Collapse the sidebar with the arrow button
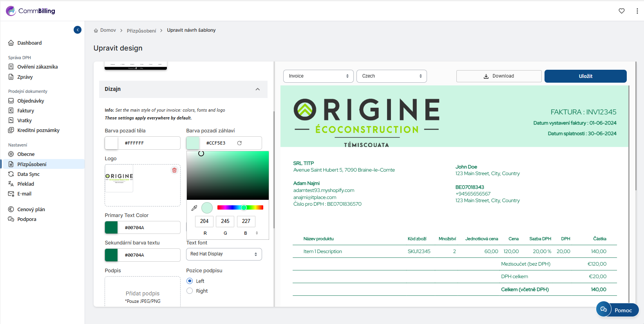 (x=78, y=30)
